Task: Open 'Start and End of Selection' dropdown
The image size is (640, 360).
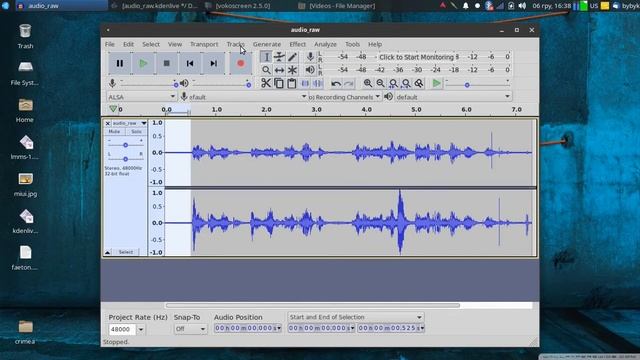Action: click(x=356, y=317)
